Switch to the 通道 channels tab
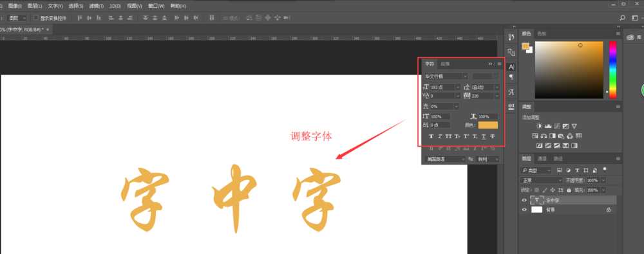644x254 pixels. 542,159
